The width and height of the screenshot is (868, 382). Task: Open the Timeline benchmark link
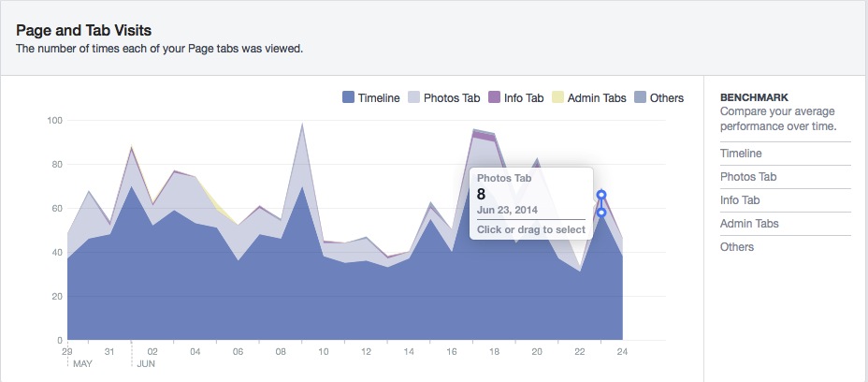[741, 154]
